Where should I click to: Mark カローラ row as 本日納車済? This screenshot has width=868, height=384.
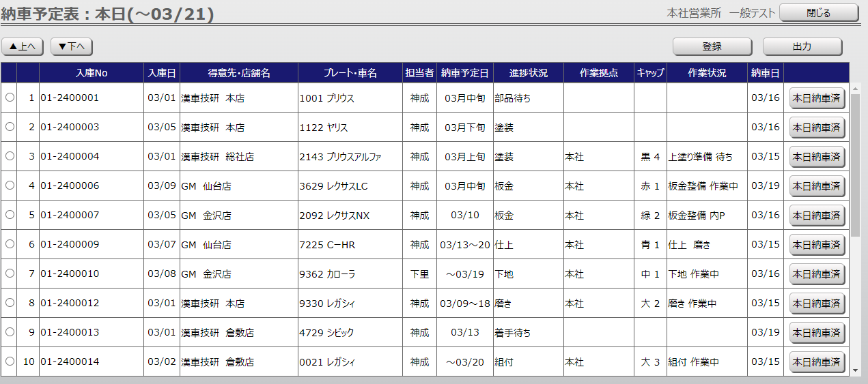coord(817,274)
